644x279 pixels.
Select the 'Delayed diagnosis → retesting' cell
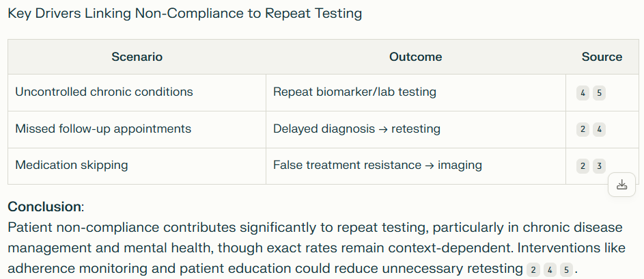pos(356,129)
